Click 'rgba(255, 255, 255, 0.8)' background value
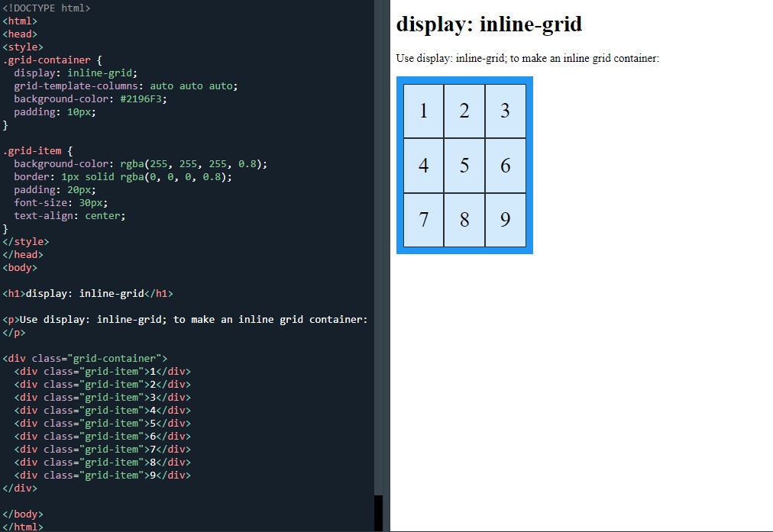 coord(191,164)
